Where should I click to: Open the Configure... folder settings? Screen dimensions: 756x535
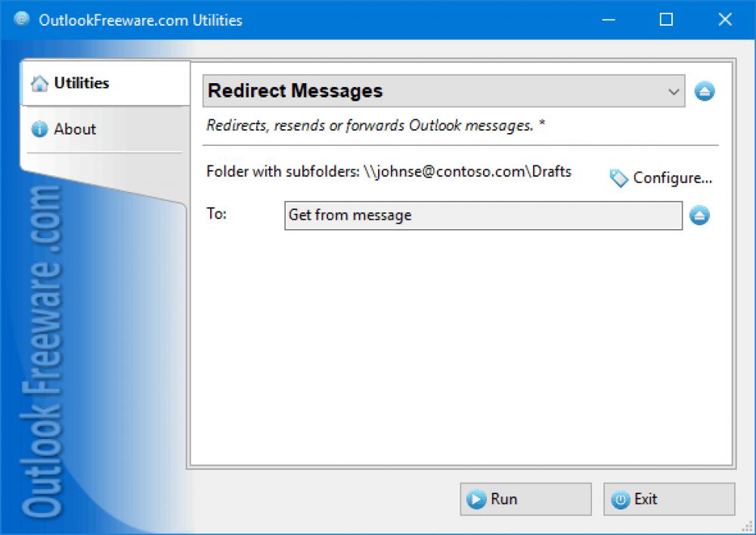(668, 178)
